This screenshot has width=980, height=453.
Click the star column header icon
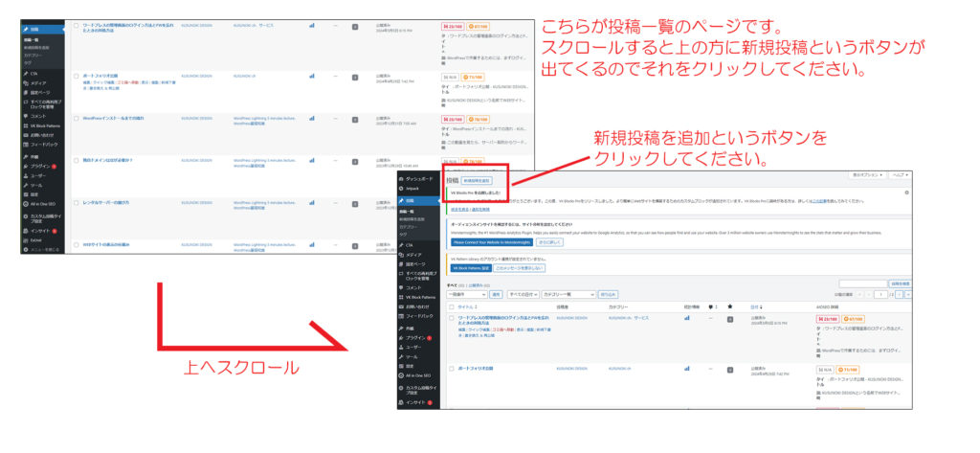pyautogui.click(x=731, y=306)
